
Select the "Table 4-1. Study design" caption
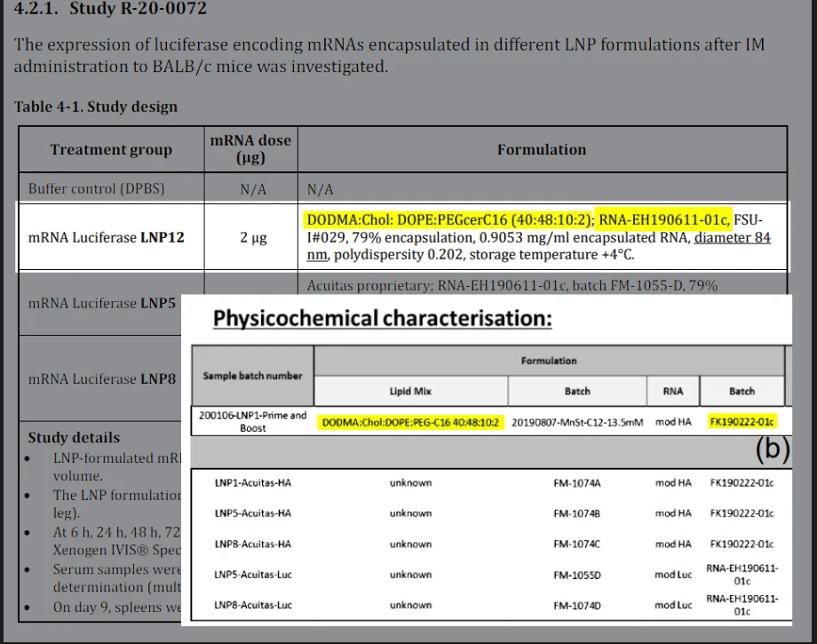[96, 107]
